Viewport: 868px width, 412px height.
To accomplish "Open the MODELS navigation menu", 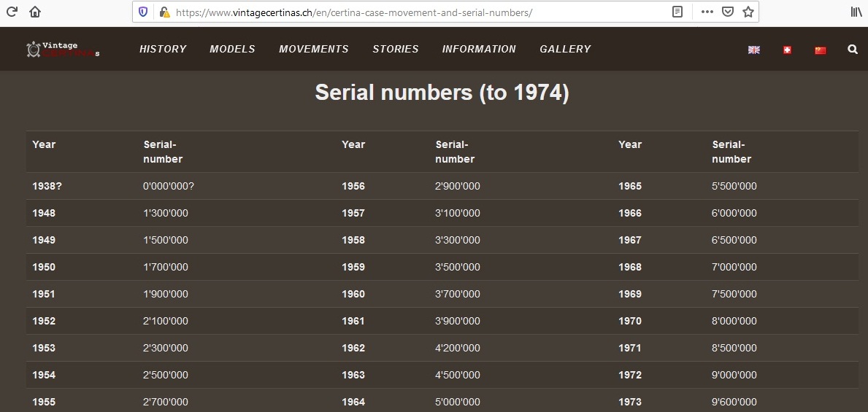I will (232, 49).
